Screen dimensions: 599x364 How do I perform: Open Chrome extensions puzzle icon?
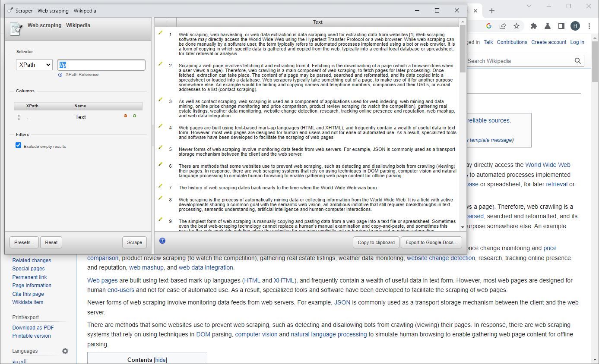point(534,26)
